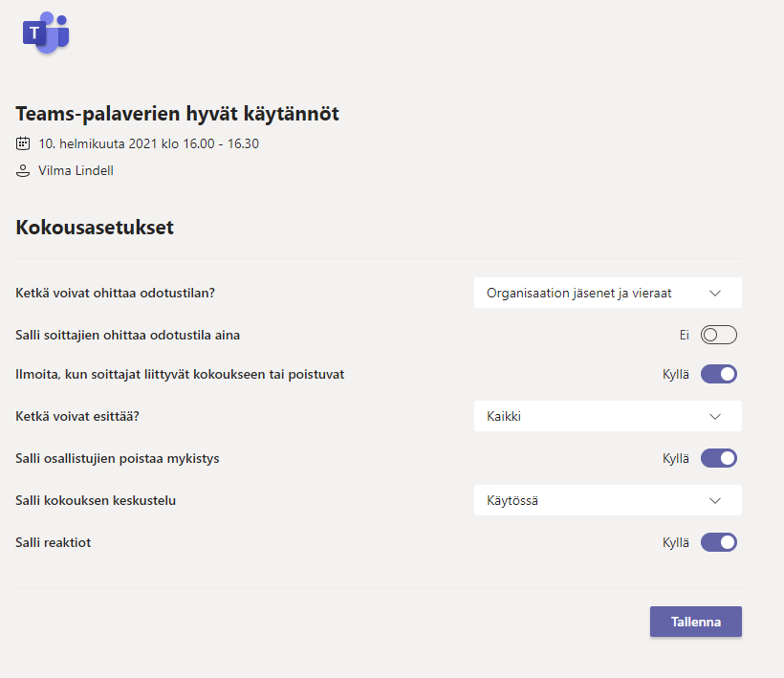The height and width of the screenshot is (678, 784).
Task: Open the 'Käytössä' meeting chat dropdown
Action: pyautogui.click(x=607, y=500)
